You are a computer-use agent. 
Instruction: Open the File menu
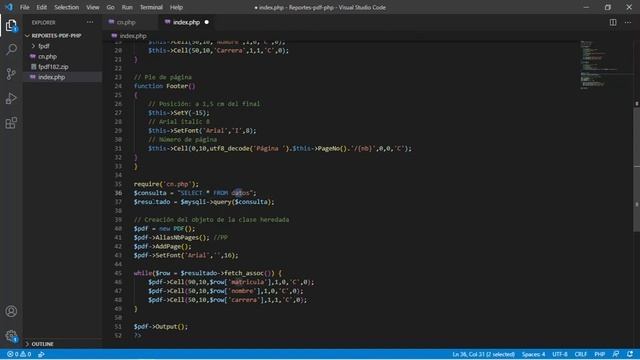24,7
